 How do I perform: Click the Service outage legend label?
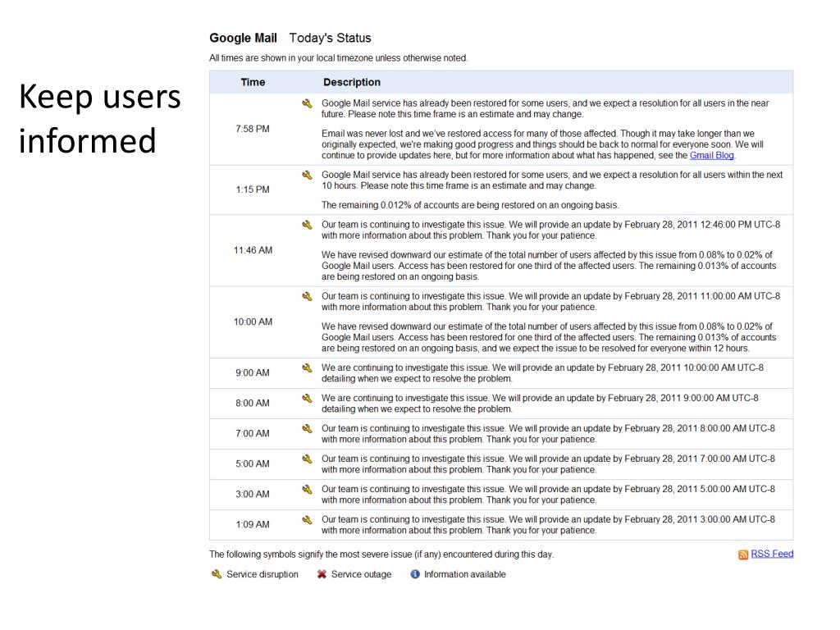pos(361,574)
